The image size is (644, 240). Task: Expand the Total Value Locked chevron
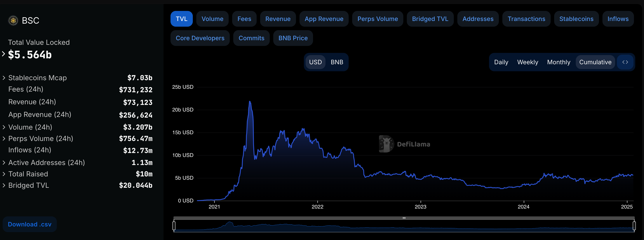point(3,54)
